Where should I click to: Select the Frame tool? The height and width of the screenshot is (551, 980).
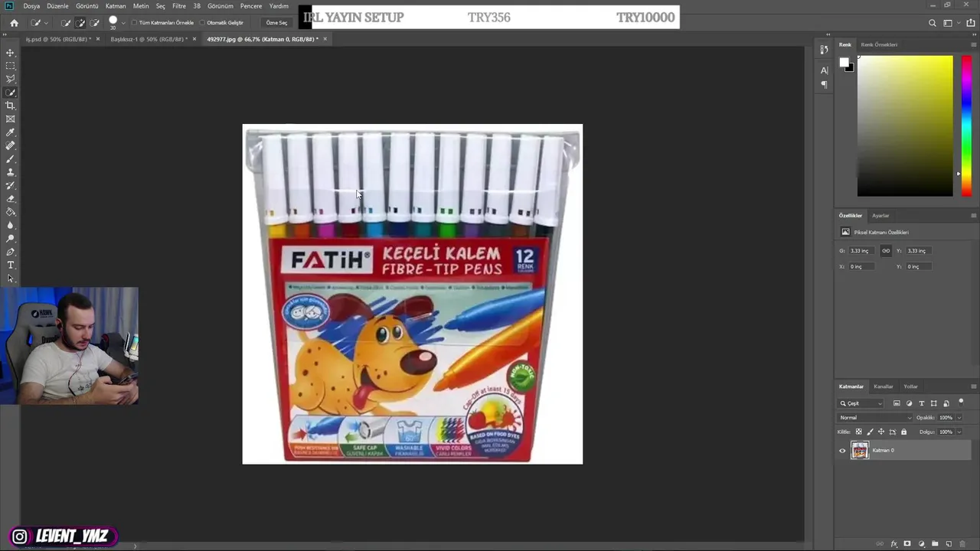click(11, 119)
